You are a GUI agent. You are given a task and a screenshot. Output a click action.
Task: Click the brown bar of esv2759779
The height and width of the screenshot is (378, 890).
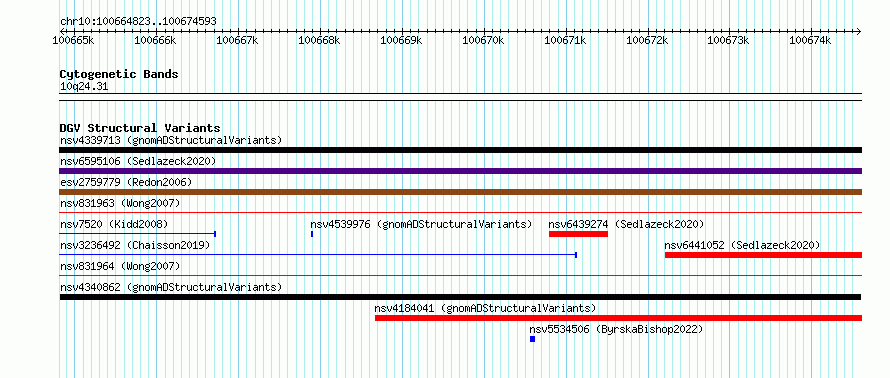(x=460, y=192)
